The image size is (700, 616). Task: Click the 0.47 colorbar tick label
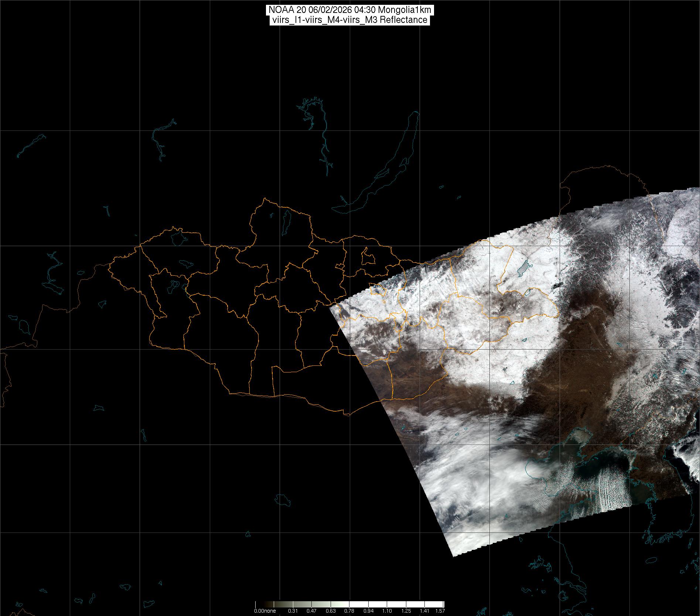pos(312,611)
